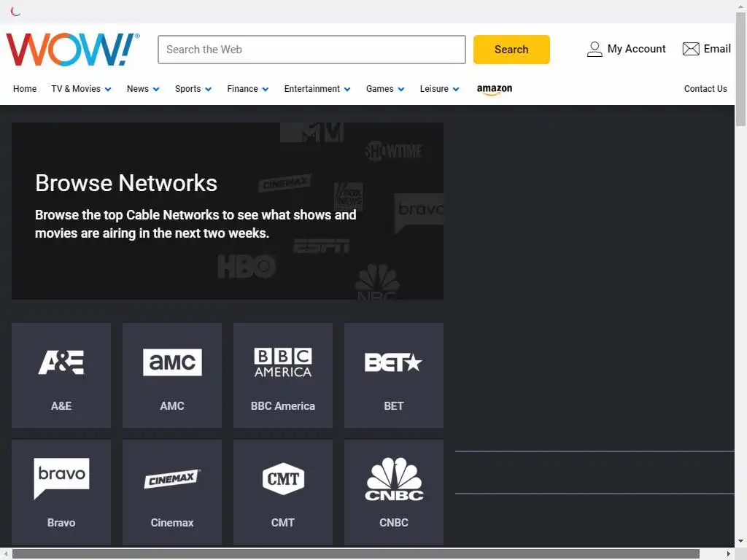Open the BET network logo
This screenshot has height=560, width=747.
coord(393,362)
